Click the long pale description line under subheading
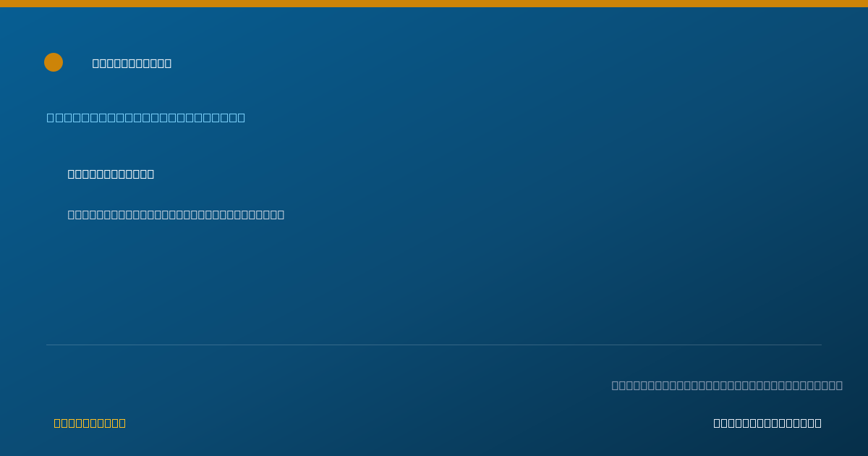This screenshot has height=456, width=868. tap(176, 214)
